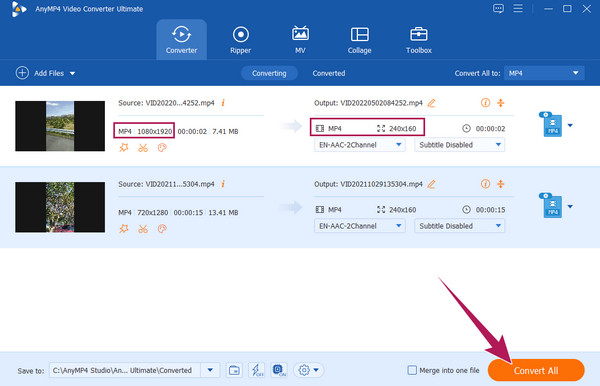The width and height of the screenshot is (600, 386).
Task: Open the Collage tab
Action: pyautogui.click(x=359, y=40)
